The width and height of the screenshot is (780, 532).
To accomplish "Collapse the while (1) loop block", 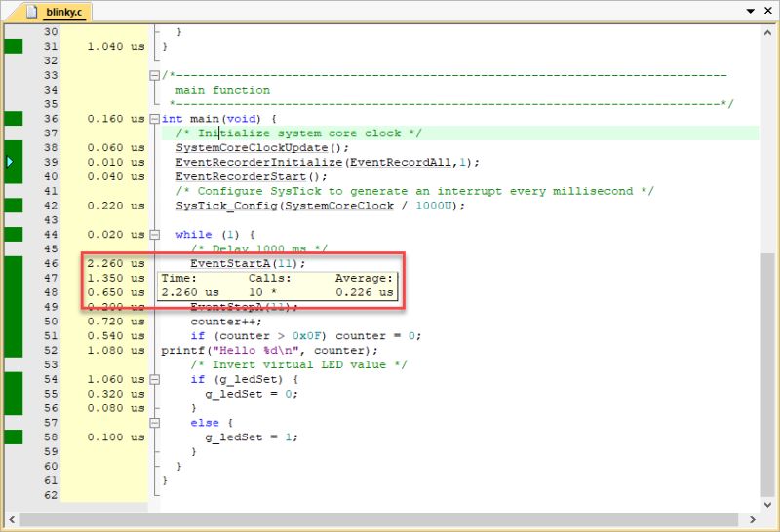I will 155,235.
